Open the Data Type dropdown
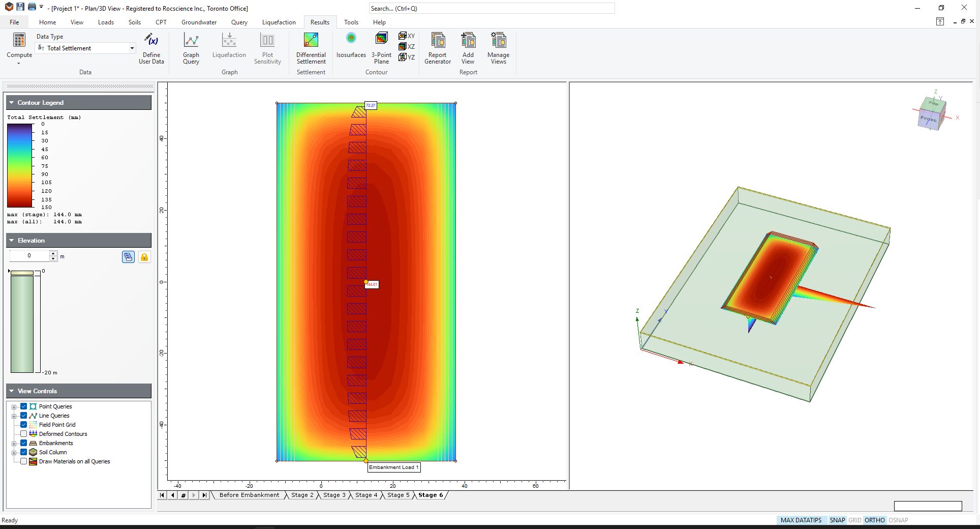This screenshot has width=980, height=529. (x=132, y=48)
